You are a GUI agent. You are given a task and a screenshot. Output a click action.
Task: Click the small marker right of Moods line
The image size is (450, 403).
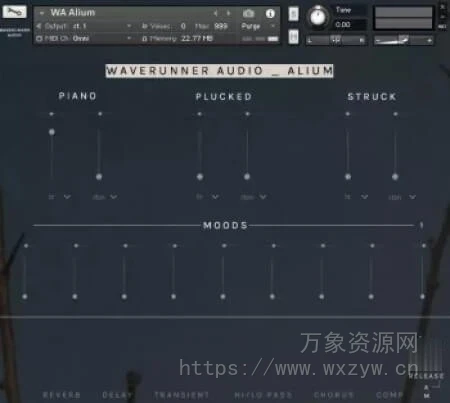point(421,225)
